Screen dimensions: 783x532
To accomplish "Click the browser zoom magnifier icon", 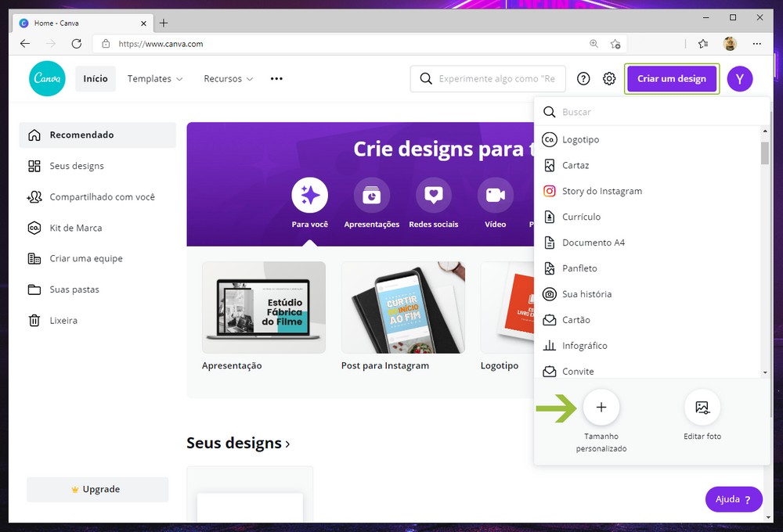I will pyautogui.click(x=594, y=43).
